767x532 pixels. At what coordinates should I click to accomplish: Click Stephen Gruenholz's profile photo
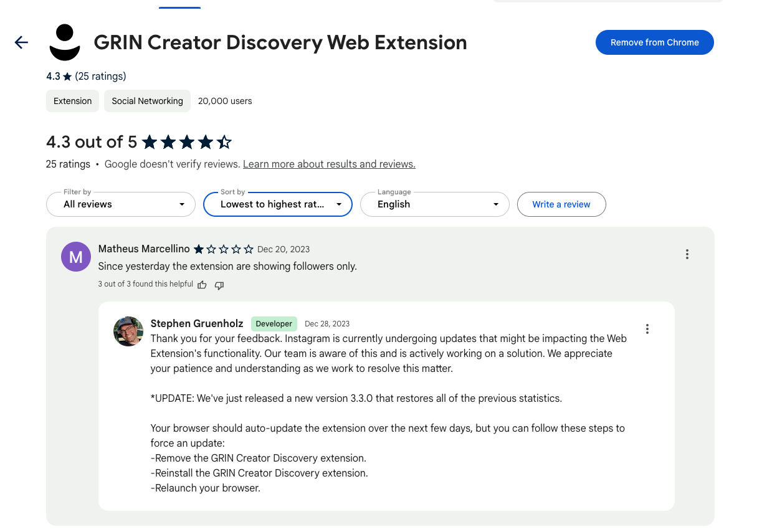(128, 331)
